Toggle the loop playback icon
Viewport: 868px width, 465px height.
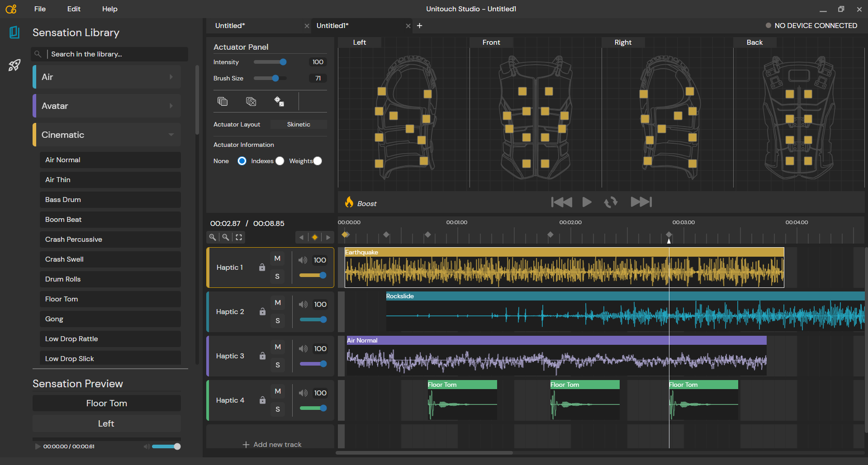[x=611, y=202]
